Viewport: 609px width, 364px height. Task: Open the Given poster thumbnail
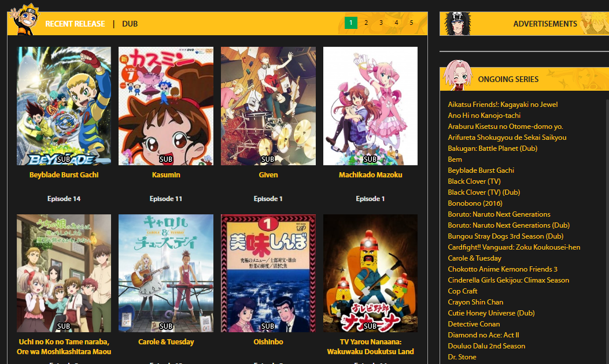click(x=268, y=106)
